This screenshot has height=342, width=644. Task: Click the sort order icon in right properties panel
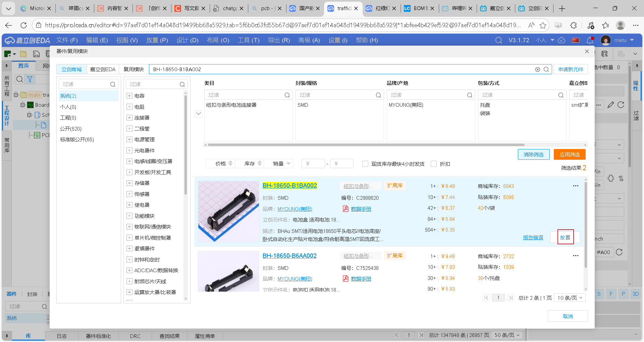622,178
